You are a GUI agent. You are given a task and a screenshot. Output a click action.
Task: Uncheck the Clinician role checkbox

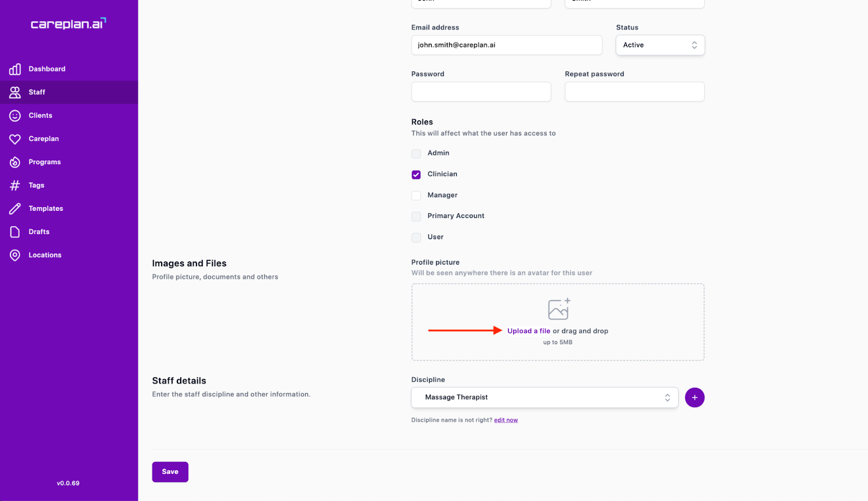point(416,175)
